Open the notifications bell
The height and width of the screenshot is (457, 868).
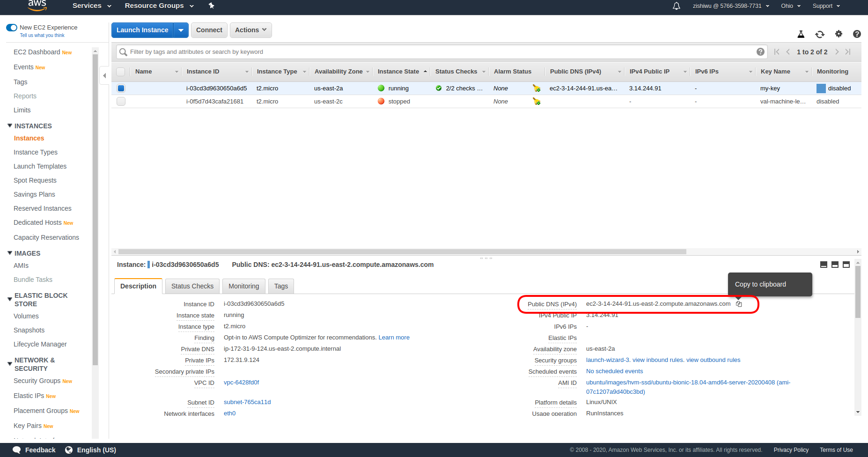(677, 6)
